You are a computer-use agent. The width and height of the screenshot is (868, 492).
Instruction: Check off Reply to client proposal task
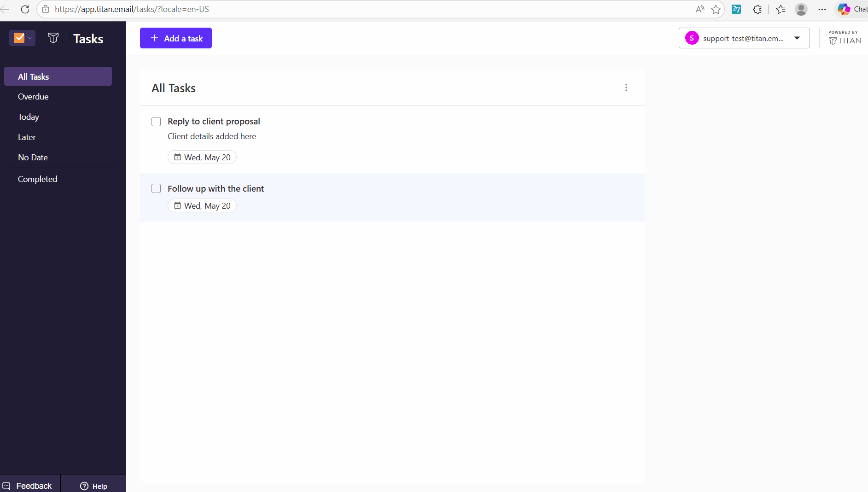[x=156, y=122]
